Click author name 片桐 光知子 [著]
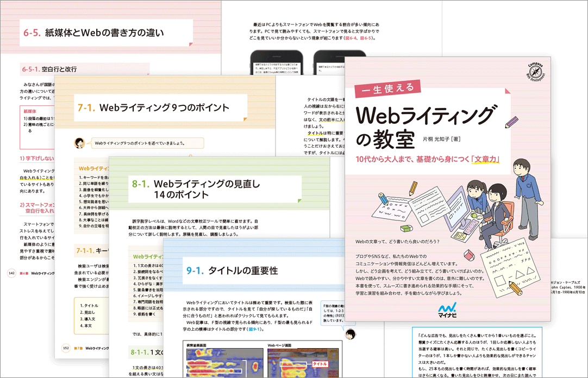 pyautogui.click(x=441, y=139)
